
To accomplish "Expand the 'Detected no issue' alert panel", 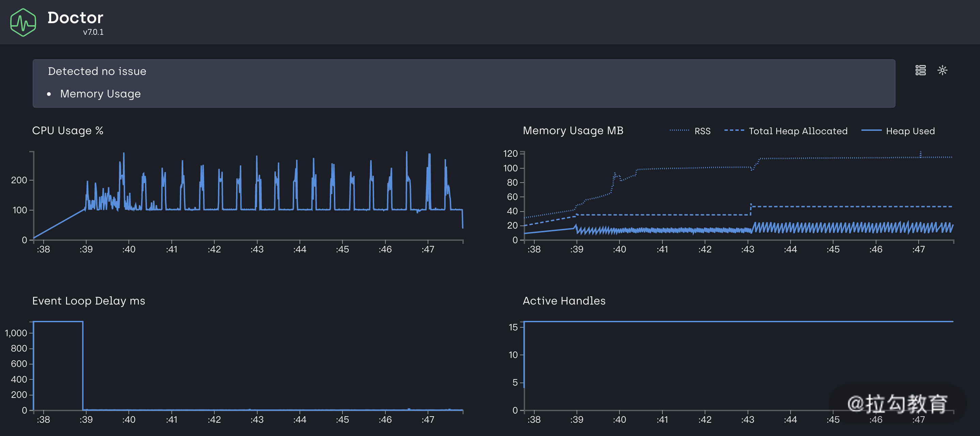I will (x=97, y=71).
